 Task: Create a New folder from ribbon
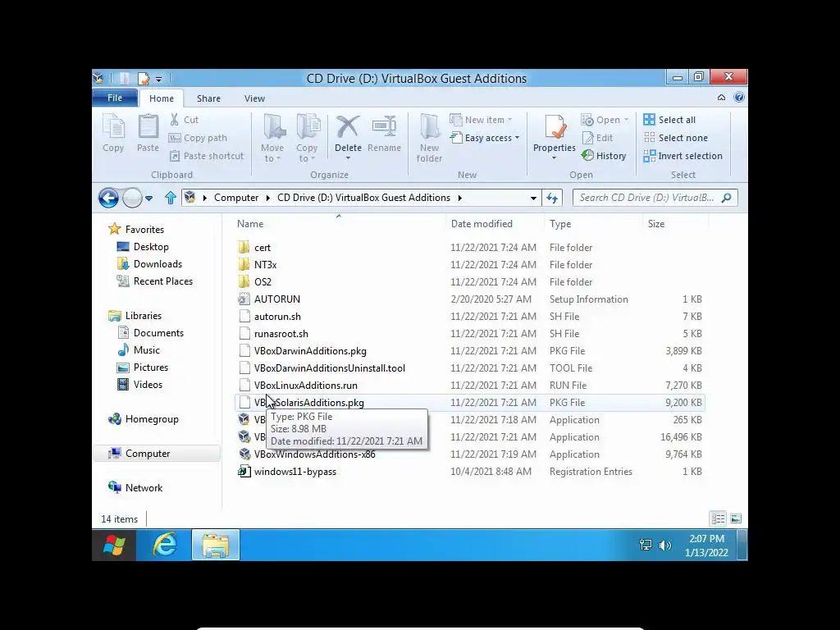coord(429,138)
